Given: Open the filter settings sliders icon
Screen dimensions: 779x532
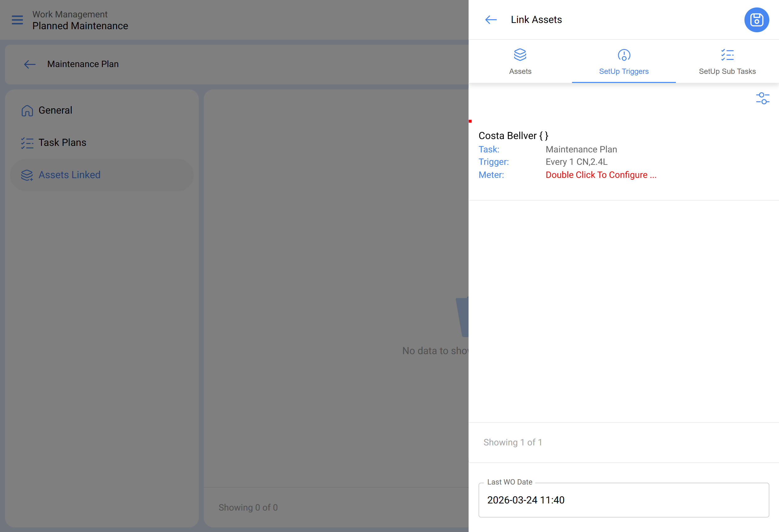Looking at the screenshot, I should coord(762,98).
